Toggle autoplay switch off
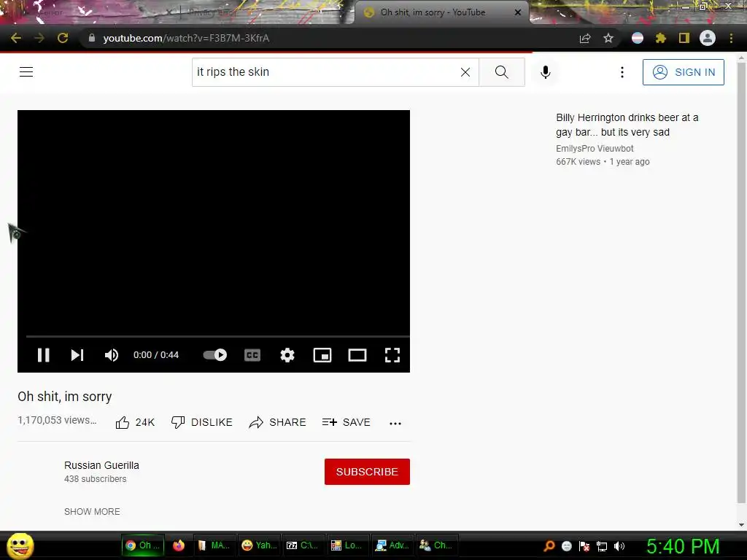The image size is (747, 560). (215, 355)
